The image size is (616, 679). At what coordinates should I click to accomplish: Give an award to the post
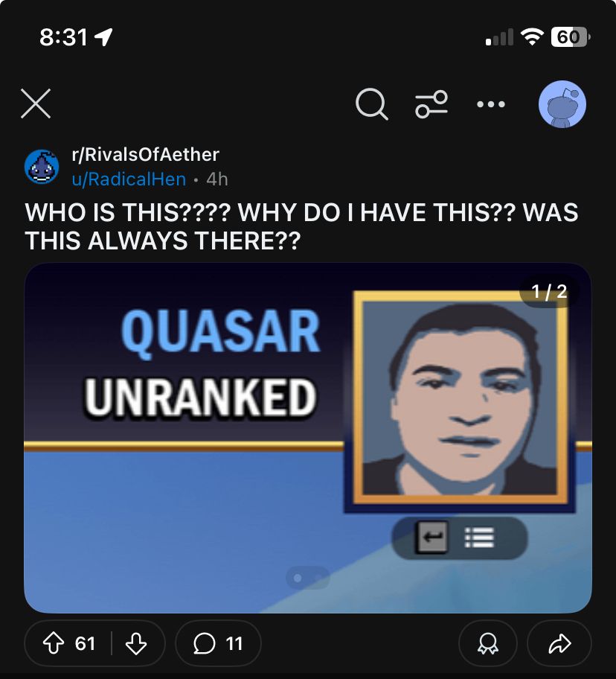click(487, 643)
